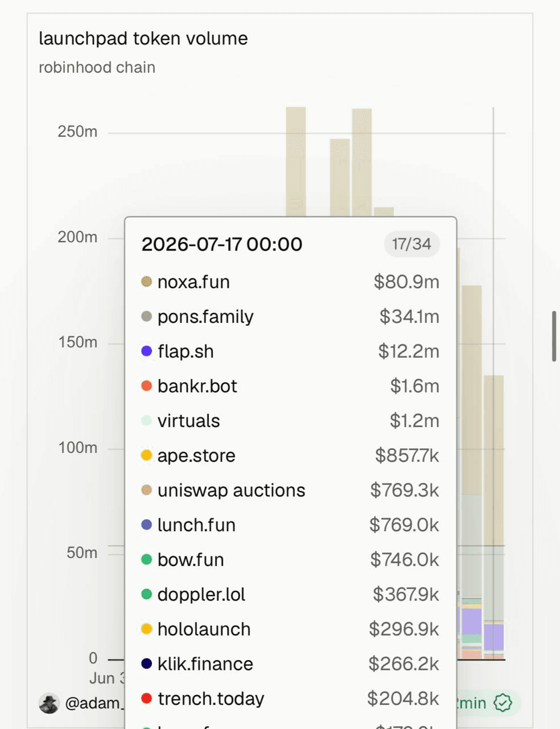Image resolution: width=560 pixels, height=729 pixels.
Task: Click the bankr.bot orange legend dot
Action: [x=146, y=386]
